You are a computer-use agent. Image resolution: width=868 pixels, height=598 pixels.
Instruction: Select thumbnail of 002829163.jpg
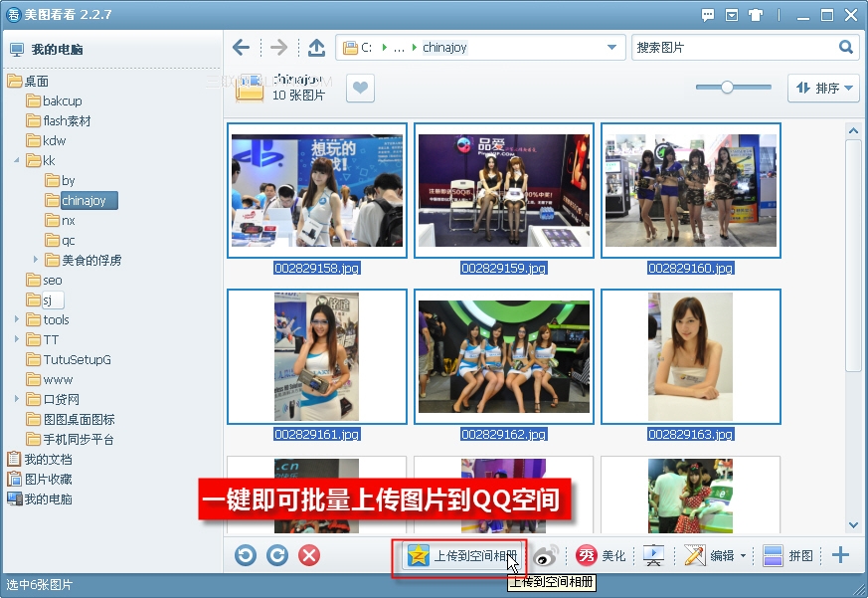691,356
